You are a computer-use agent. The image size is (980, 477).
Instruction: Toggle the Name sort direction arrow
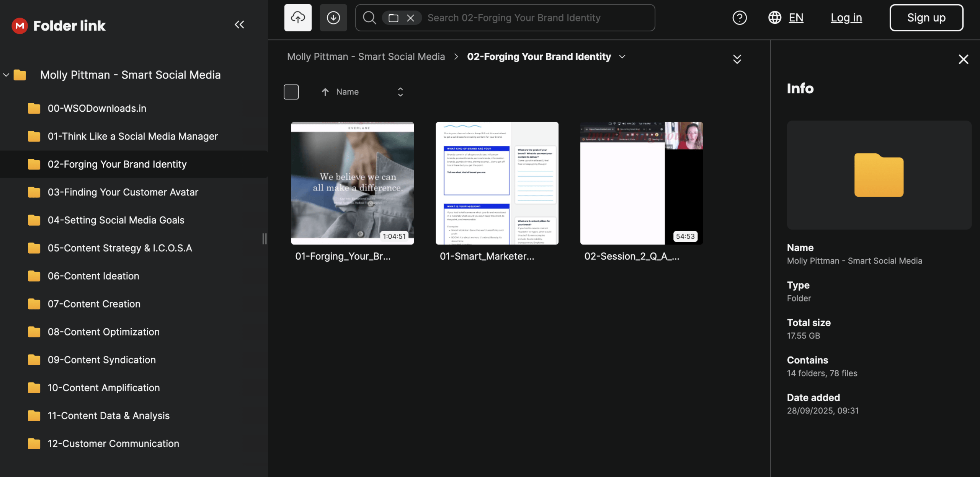click(x=325, y=92)
